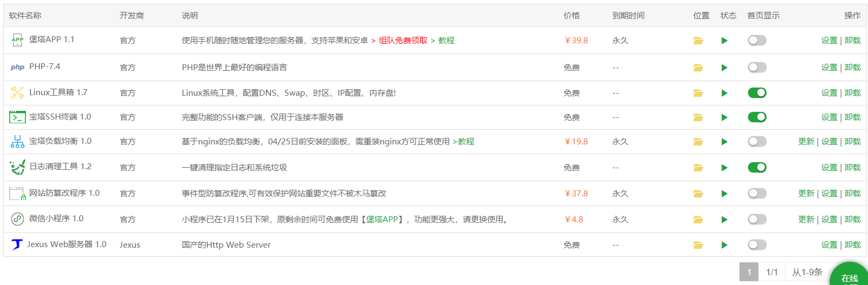Open folder location for 微信小程序
This screenshot has height=285, width=868.
[698, 220]
